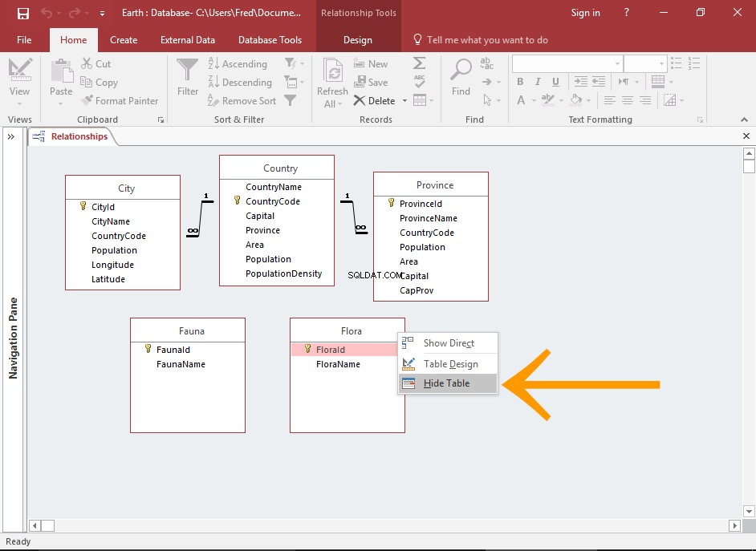Image resolution: width=756 pixels, height=551 pixels.
Task: Select align right text option
Action: [645, 100]
